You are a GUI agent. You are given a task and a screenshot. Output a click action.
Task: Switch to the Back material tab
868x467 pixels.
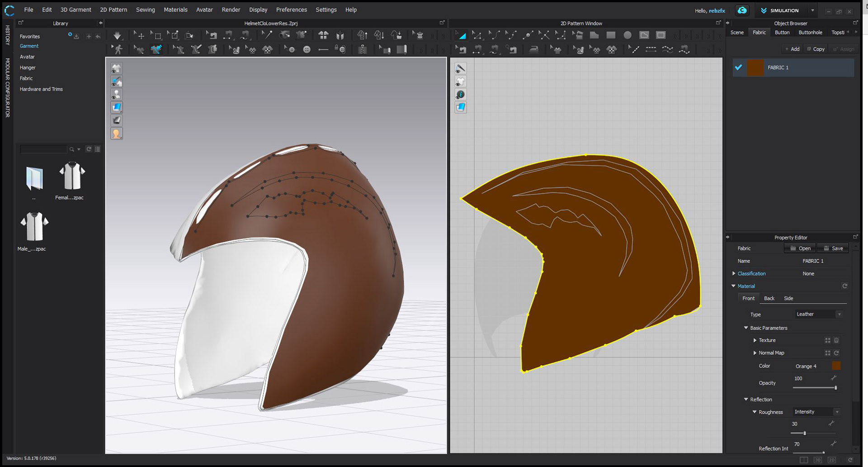pos(769,298)
